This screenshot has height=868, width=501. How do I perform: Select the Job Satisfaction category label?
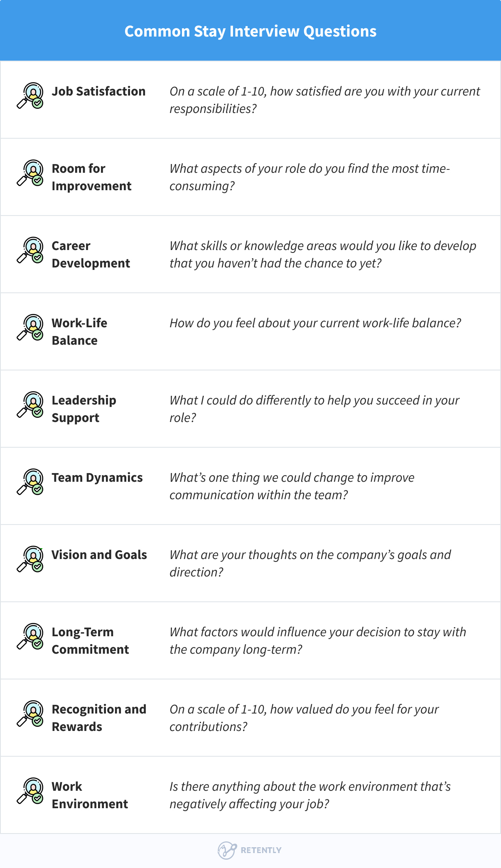[98, 91]
